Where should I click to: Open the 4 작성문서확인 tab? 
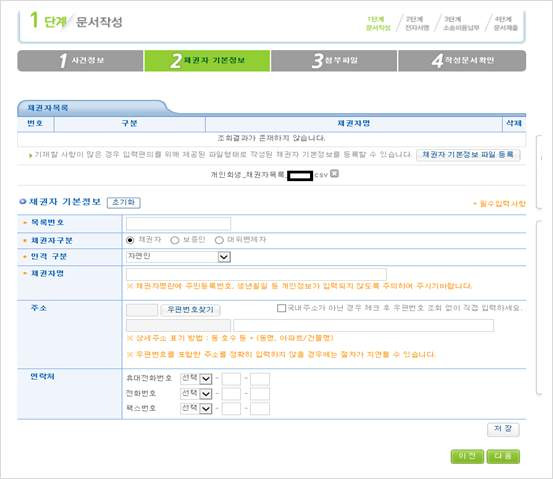pos(462,61)
